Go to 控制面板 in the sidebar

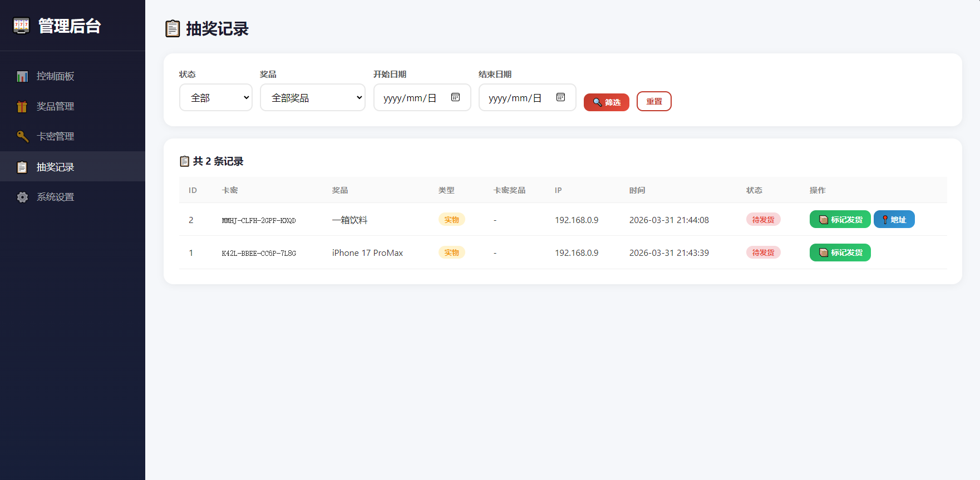55,76
